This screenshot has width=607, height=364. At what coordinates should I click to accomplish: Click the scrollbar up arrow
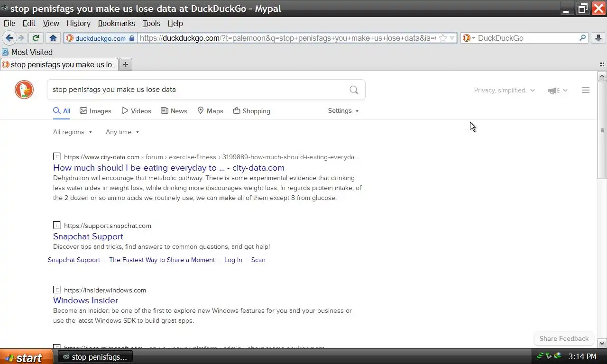coord(602,76)
